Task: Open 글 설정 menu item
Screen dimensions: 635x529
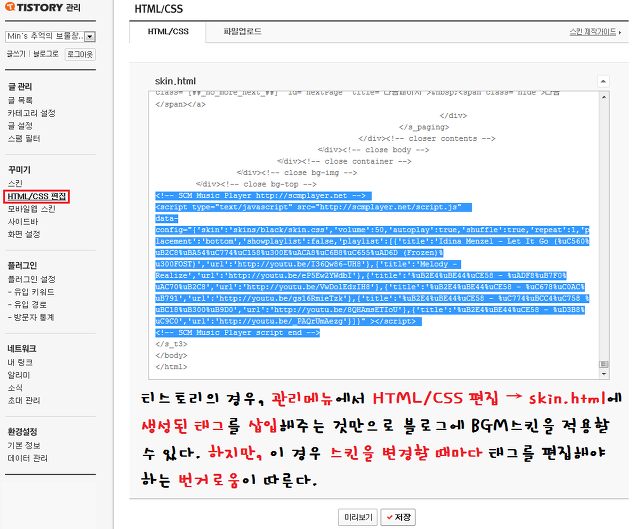Action: [20, 126]
